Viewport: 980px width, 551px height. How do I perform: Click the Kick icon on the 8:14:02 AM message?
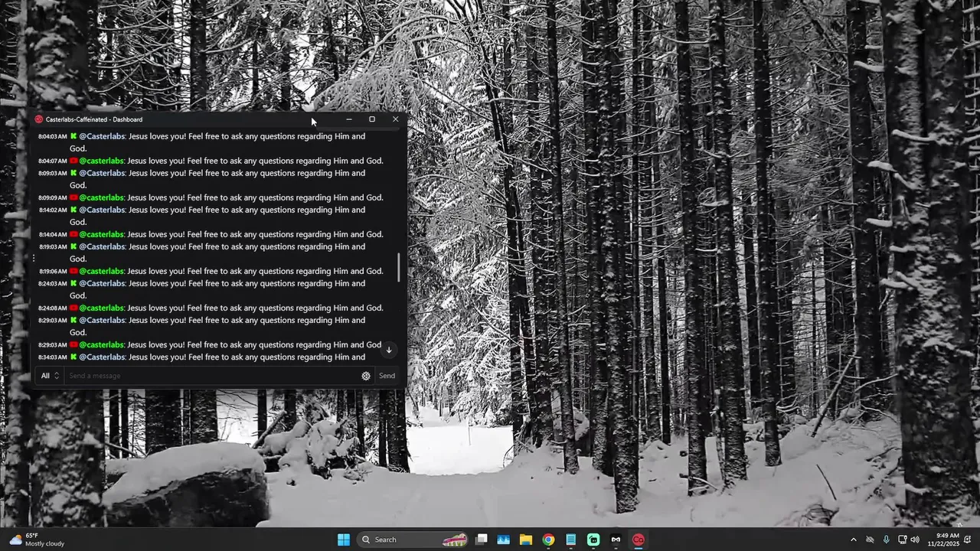[x=73, y=210]
